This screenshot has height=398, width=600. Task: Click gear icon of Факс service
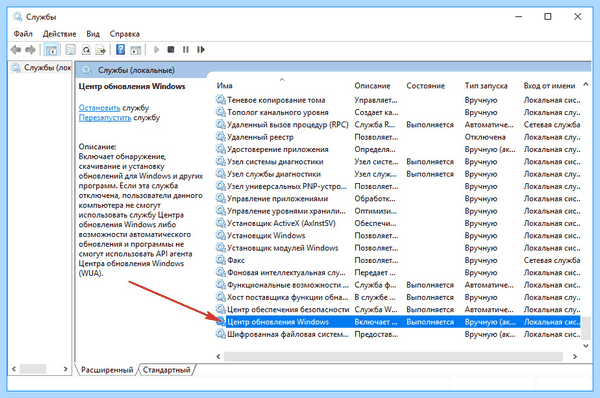point(220,260)
